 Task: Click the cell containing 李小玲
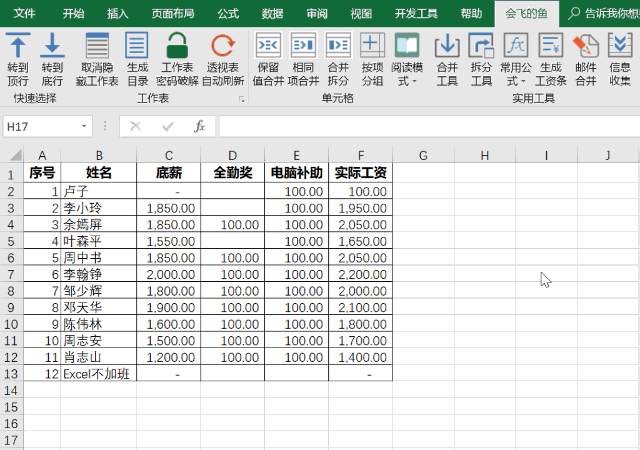click(x=99, y=208)
